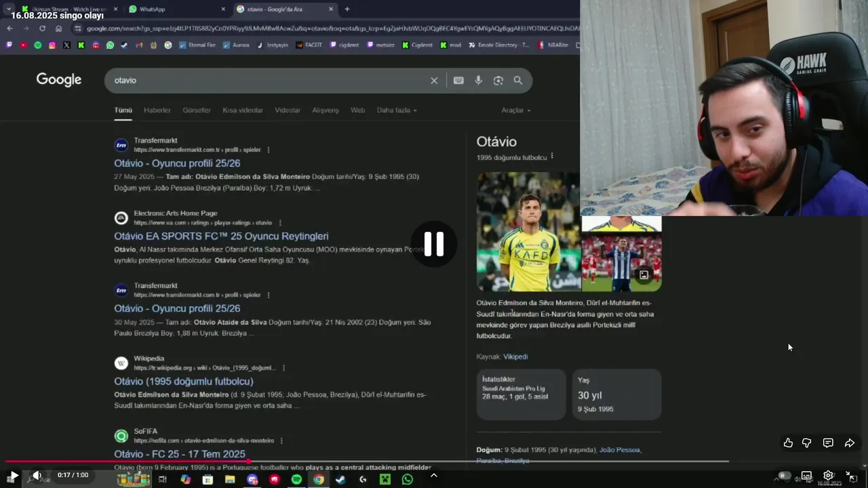
Task: Open the Eternal Fire bookmark
Action: point(197,45)
